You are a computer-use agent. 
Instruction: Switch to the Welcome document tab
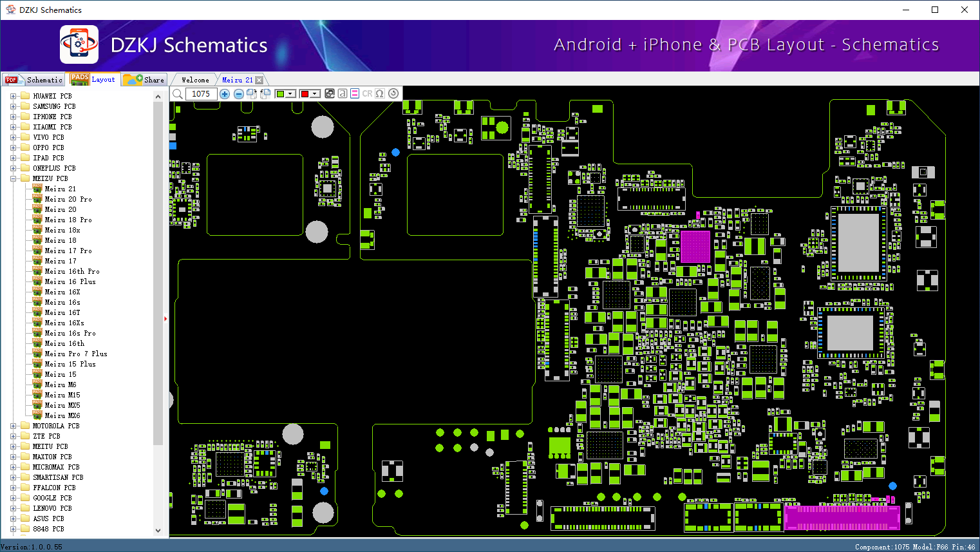195,80
